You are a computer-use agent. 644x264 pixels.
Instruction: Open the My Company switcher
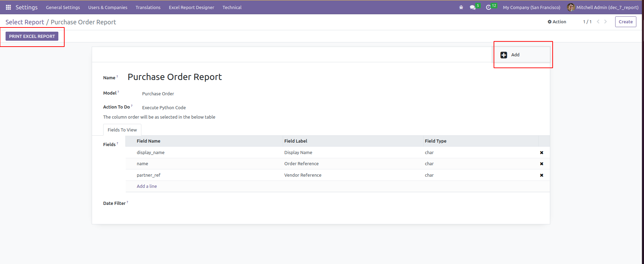point(531,7)
